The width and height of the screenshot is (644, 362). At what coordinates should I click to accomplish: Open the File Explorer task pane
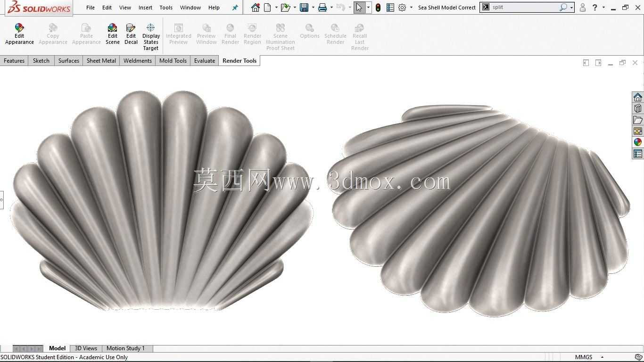click(x=638, y=120)
